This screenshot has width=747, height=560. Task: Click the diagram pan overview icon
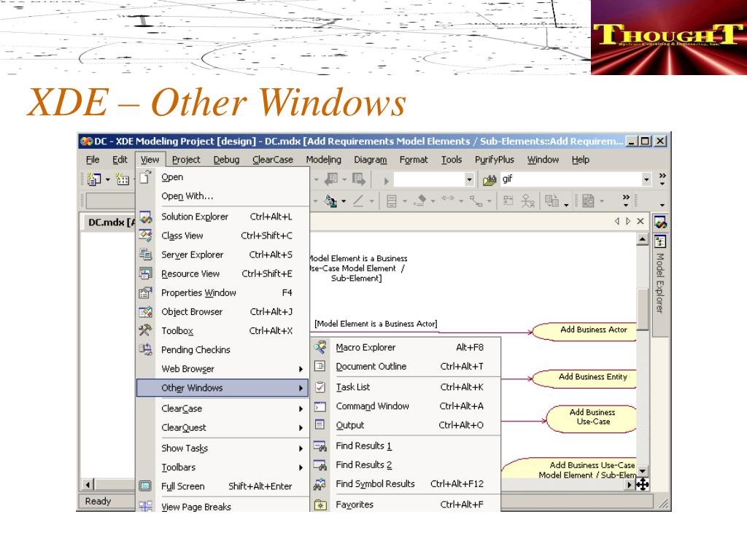tap(642, 484)
